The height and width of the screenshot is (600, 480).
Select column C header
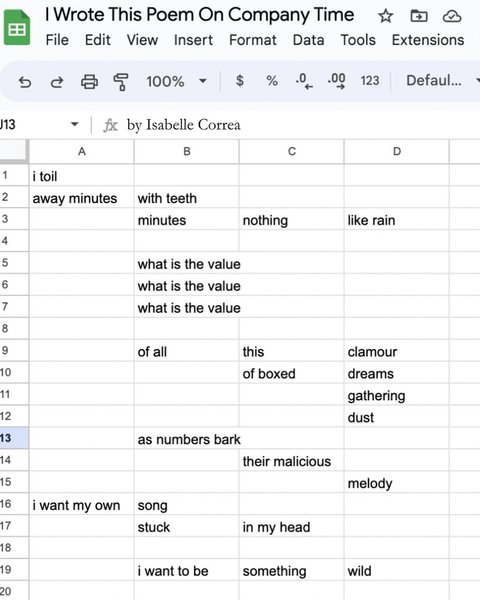[292, 152]
